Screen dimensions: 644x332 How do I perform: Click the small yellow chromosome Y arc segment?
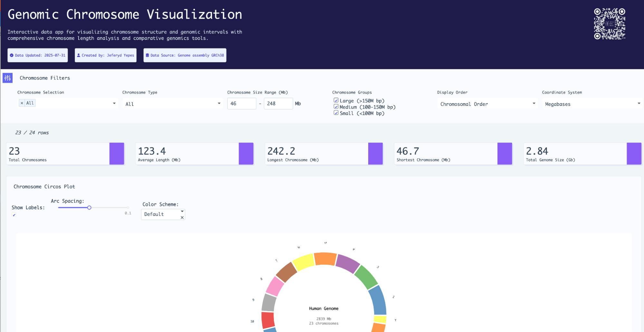380,319
